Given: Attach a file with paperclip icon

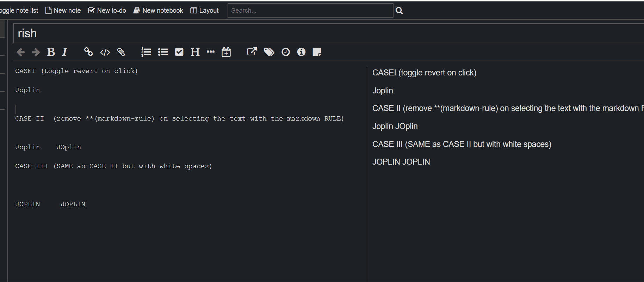Looking at the screenshot, I should pyautogui.click(x=121, y=52).
